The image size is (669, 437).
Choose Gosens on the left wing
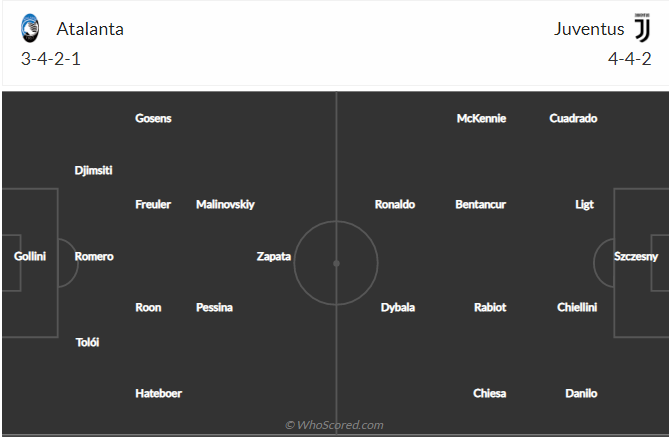click(x=153, y=118)
